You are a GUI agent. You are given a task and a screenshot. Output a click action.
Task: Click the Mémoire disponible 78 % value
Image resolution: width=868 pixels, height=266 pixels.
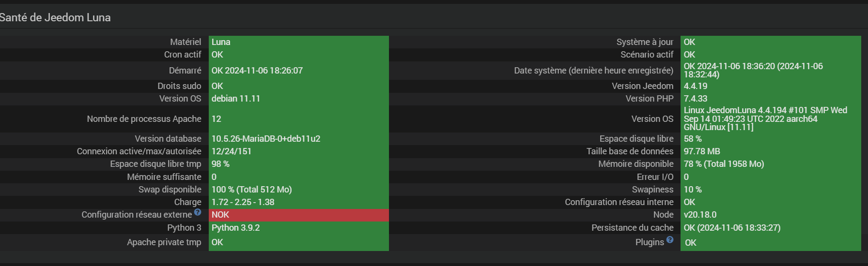pos(724,164)
